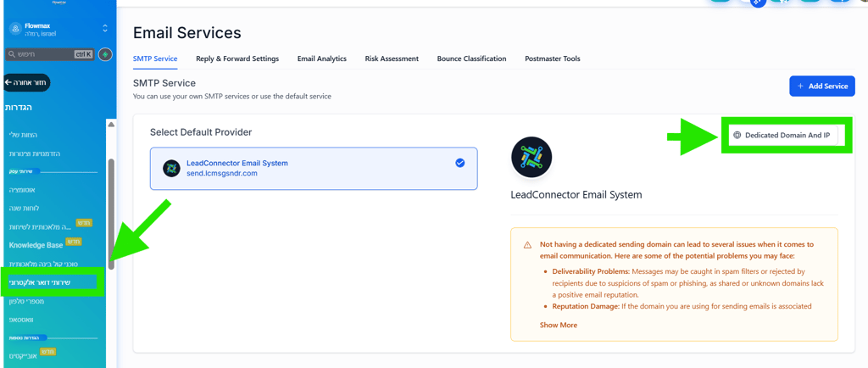Click Dedicated Domain And IP button
This screenshot has height=368, width=868.
(782, 135)
